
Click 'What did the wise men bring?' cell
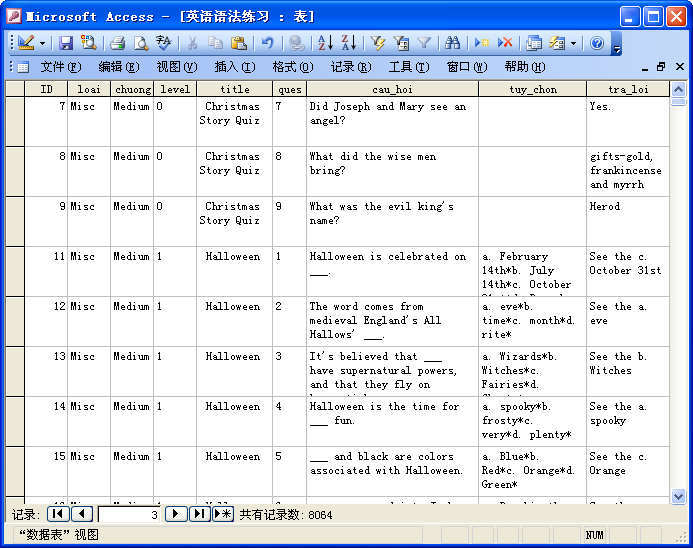coord(392,171)
